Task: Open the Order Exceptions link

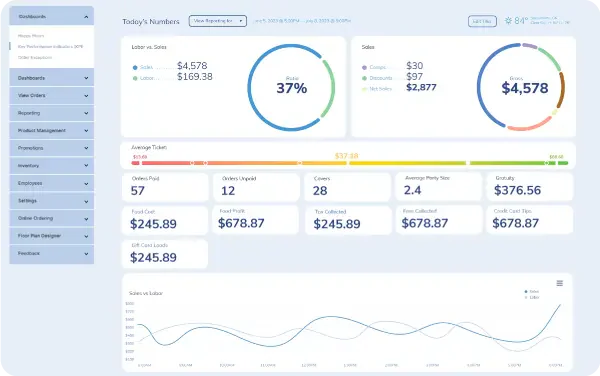Action: pos(35,57)
